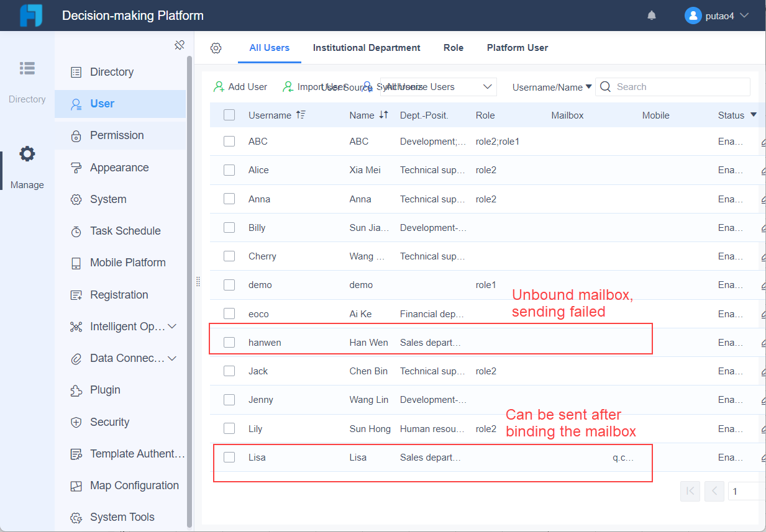Open the user source dropdown showing All Users

438,87
